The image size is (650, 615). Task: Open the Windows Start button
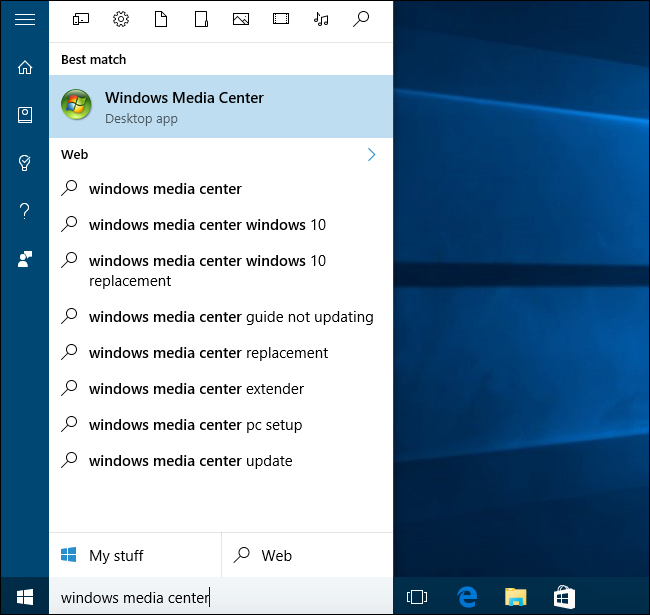[25, 597]
